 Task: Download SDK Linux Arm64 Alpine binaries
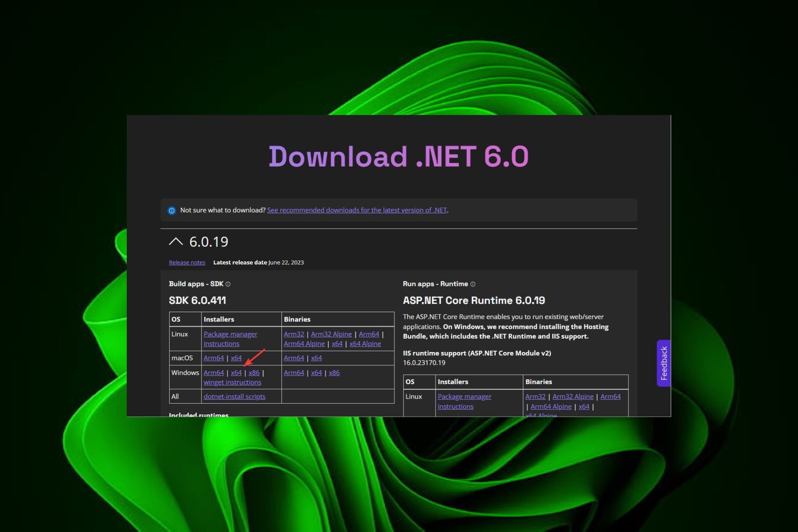(x=304, y=344)
